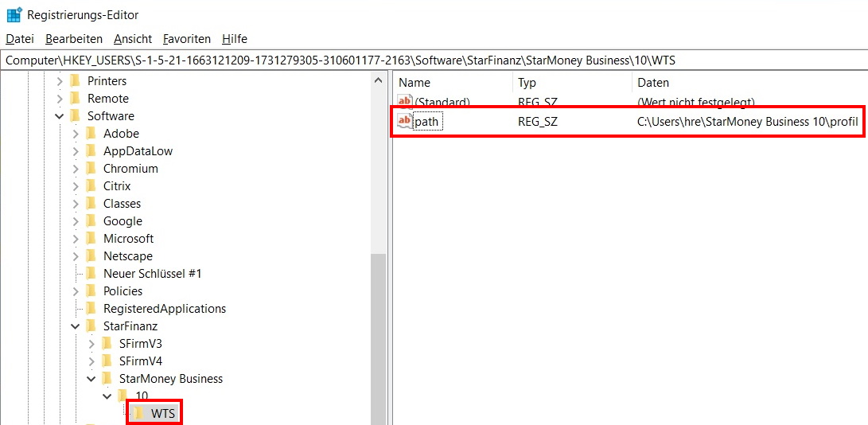Expand the Citrix key
The width and height of the screenshot is (868, 425).
(76, 186)
